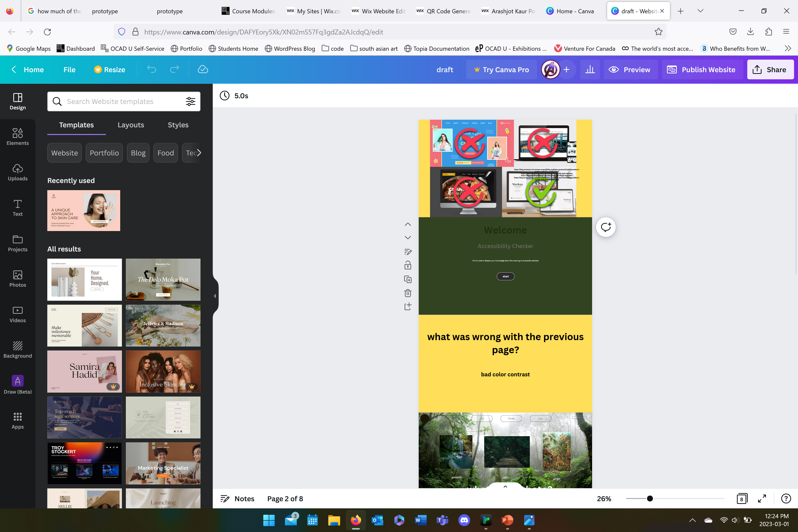Screen dimensions: 798x532
Task: Toggle fullscreen presentation mode
Action: [x=762, y=499]
